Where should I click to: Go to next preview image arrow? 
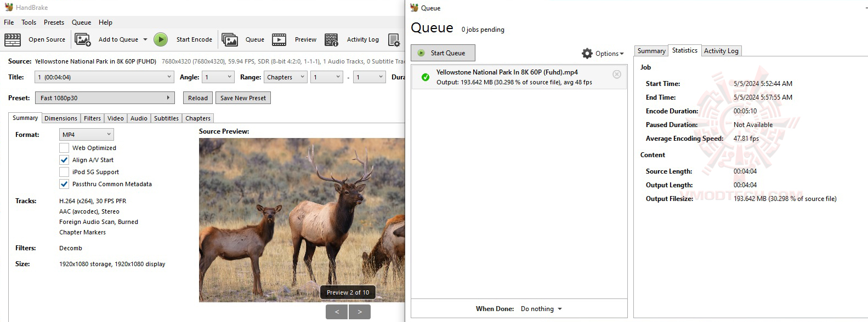[360, 312]
